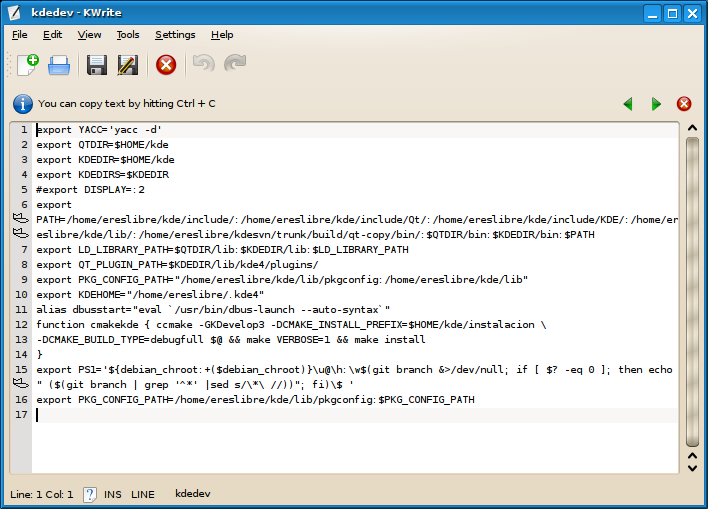Click the KWrite application icon in the title bar
Screen dimensions: 708x509
[14, 12]
